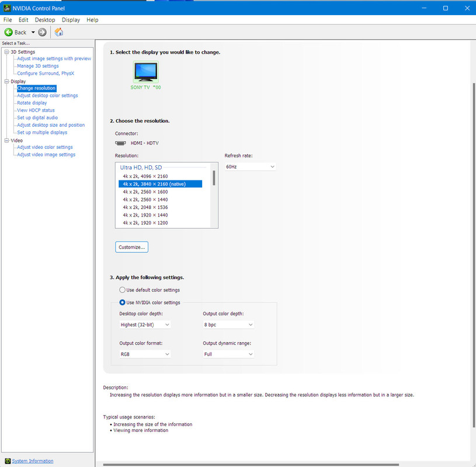This screenshot has width=476, height=467.
Task: Open Adjust desktop size and position
Action: coord(51,125)
